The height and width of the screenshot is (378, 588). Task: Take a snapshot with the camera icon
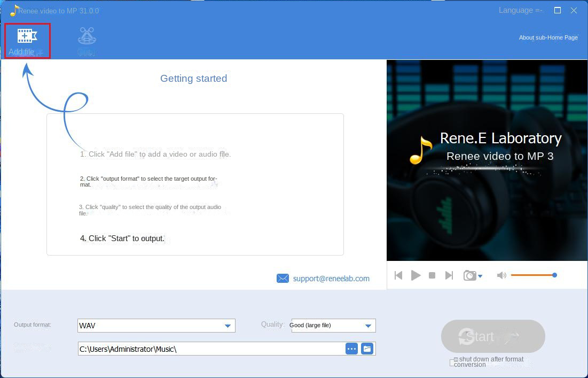(469, 275)
